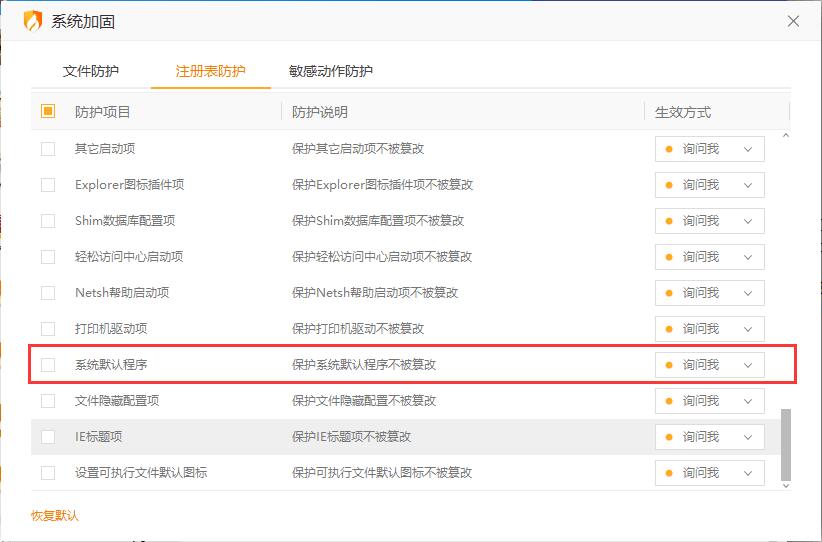
Task: Enable 设置可执行文件默认图标 checkbox
Action: (x=48, y=473)
